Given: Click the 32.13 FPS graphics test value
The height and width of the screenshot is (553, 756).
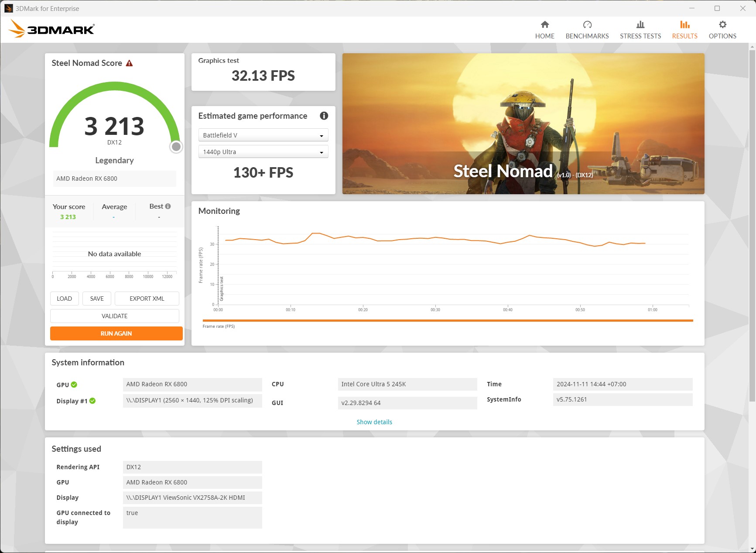Looking at the screenshot, I should [x=263, y=76].
